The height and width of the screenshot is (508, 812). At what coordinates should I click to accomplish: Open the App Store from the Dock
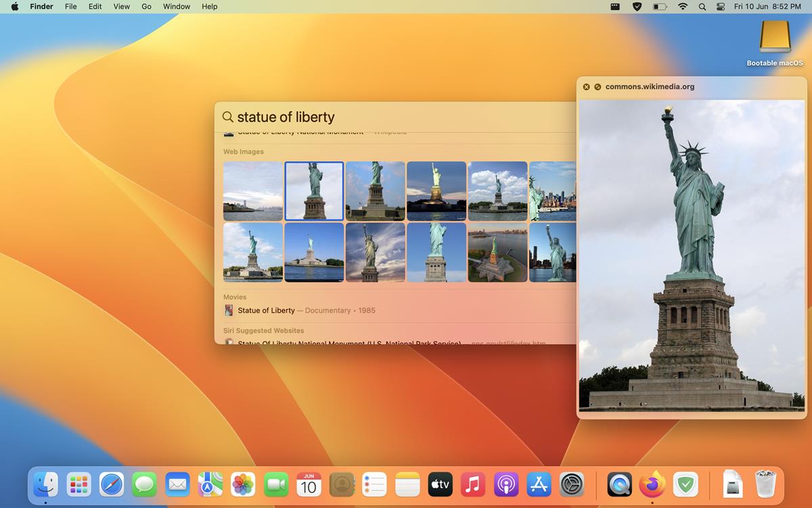tap(538, 484)
